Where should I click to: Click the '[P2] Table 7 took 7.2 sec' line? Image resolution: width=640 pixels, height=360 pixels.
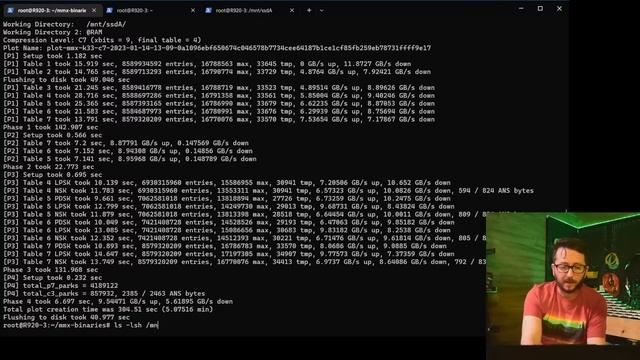126,143
